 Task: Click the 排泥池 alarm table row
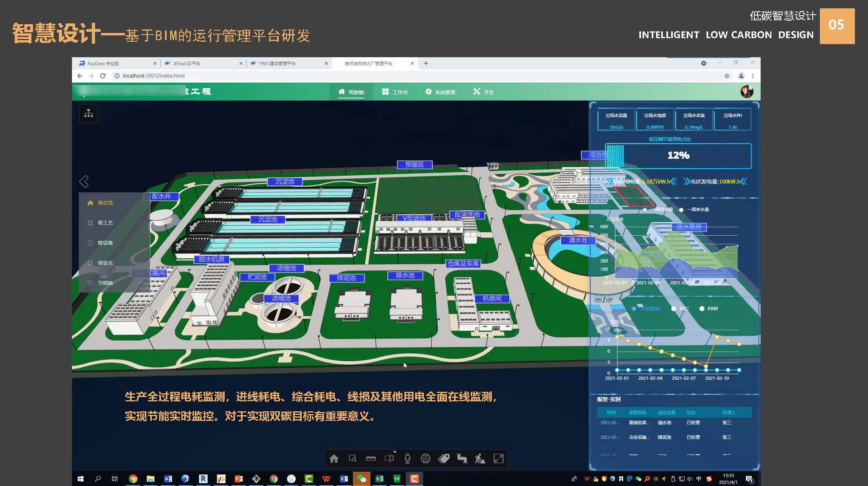674,437
